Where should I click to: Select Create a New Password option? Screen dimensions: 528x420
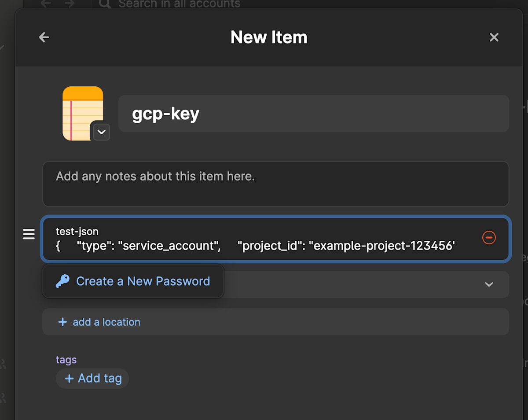pos(143,281)
